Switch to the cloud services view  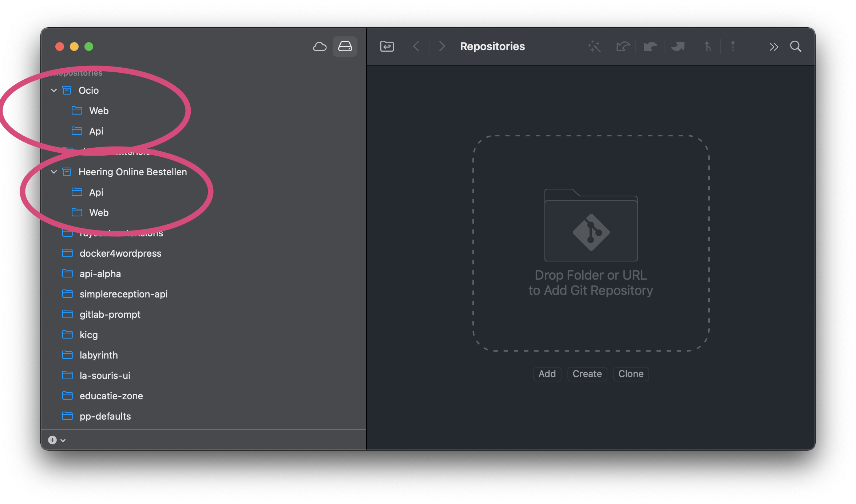320,47
